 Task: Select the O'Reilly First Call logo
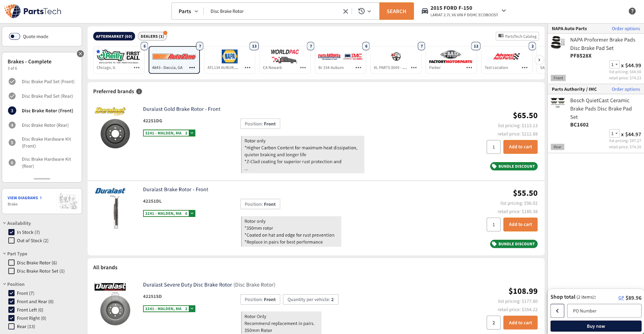pos(118,56)
